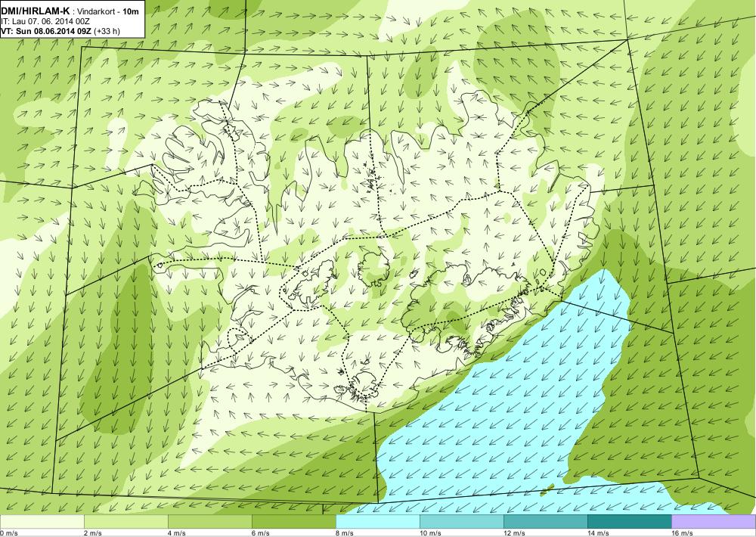
Task: Click the IT: Lau 07. 06. 2014 00Z line
Action: pos(45,22)
